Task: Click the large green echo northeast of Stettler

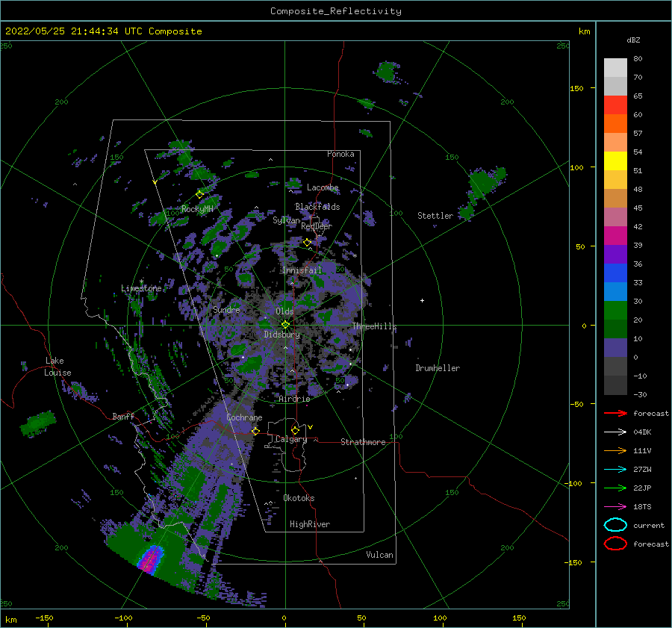Action: [x=485, y=184]
